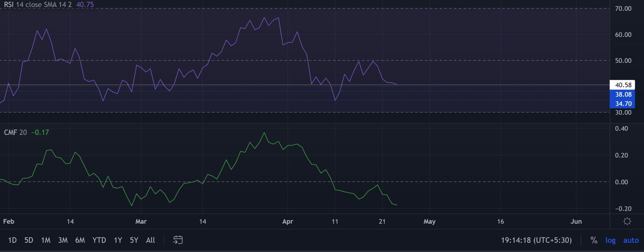Click the Apr label on the time axis
The image size is (644, 252).
coord(288,221)
